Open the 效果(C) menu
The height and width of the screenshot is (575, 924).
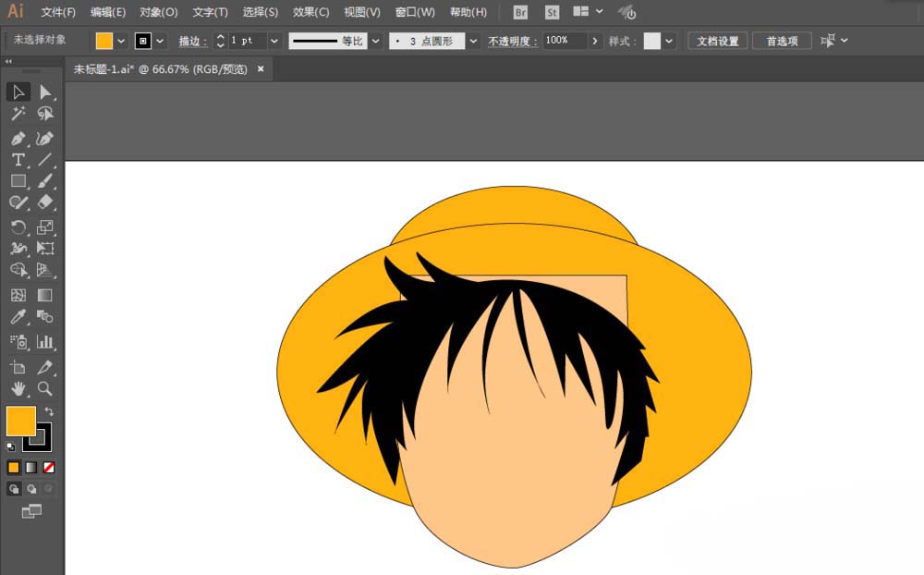311,12
